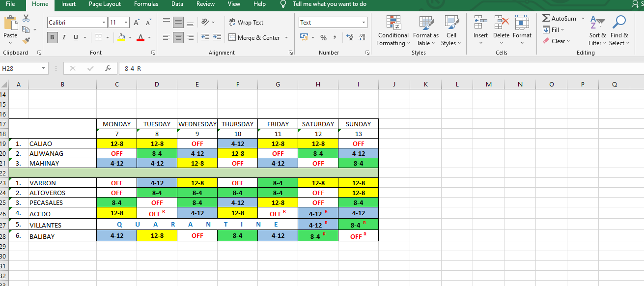The width and height of the screenshot is (644, 286).
Task: Copy selection using the Copy icon
Action: pos(26,29)
